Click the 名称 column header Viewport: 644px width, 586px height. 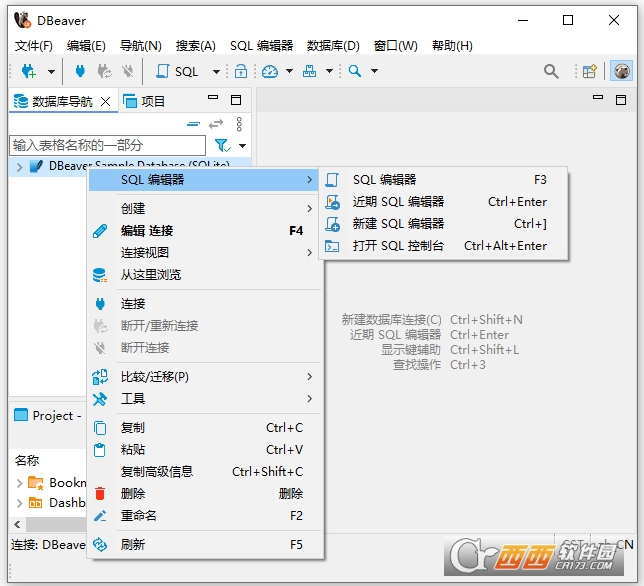pyautogui.click(x=27, y=460)
